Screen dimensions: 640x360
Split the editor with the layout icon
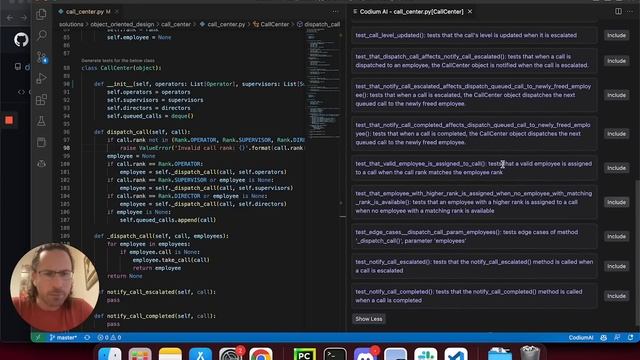618,11
